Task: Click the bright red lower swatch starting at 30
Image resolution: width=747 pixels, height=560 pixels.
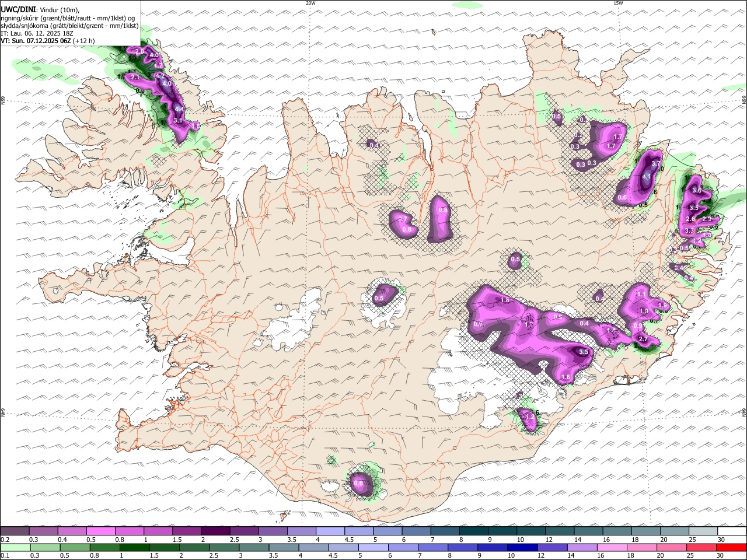Action: point(731,547)
